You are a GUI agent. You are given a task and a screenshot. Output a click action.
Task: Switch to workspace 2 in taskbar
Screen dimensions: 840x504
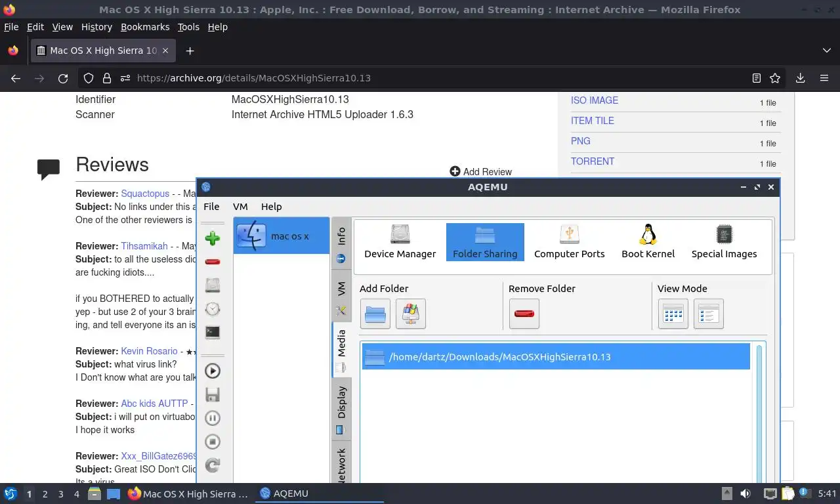tap(45, 494)
